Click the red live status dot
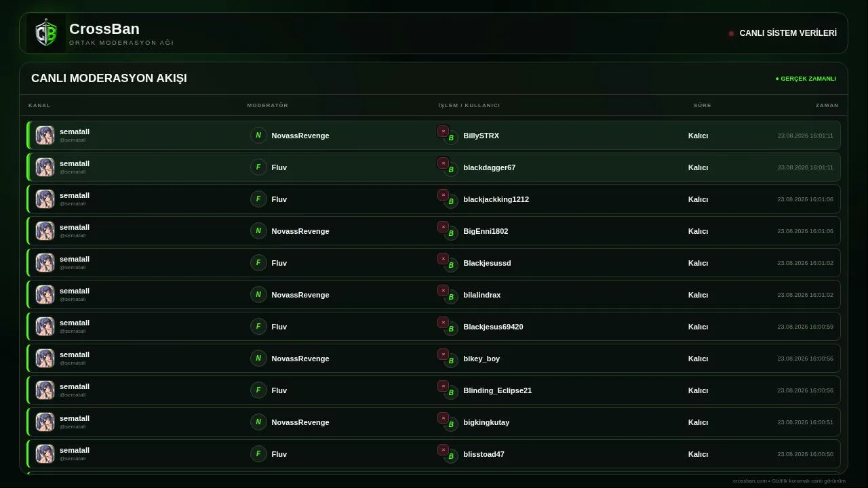The width and height of the screenshot is (868, 488). (731, 33)
